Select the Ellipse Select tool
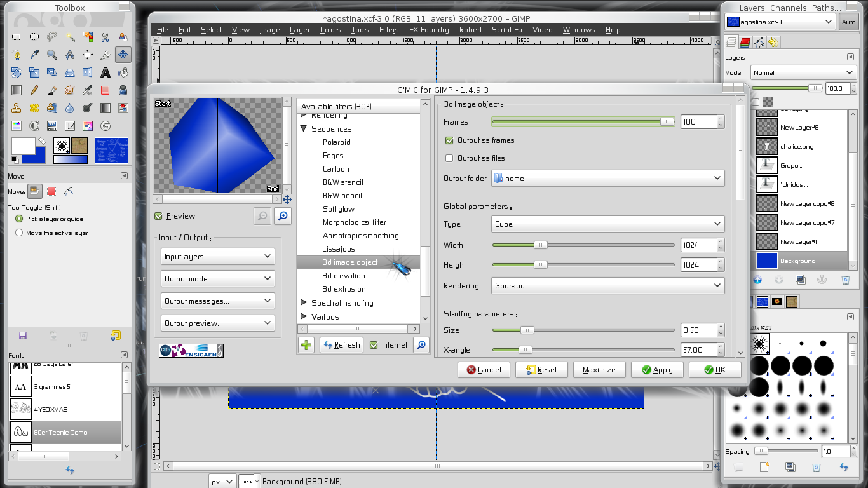Viewport: 868px width, 488px height. [34, 37]
